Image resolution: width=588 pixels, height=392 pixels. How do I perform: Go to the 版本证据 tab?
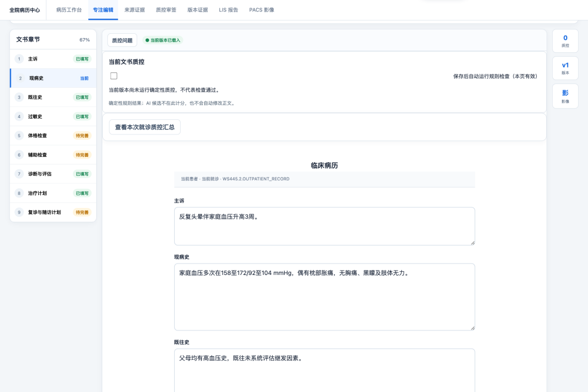[198, 10]
